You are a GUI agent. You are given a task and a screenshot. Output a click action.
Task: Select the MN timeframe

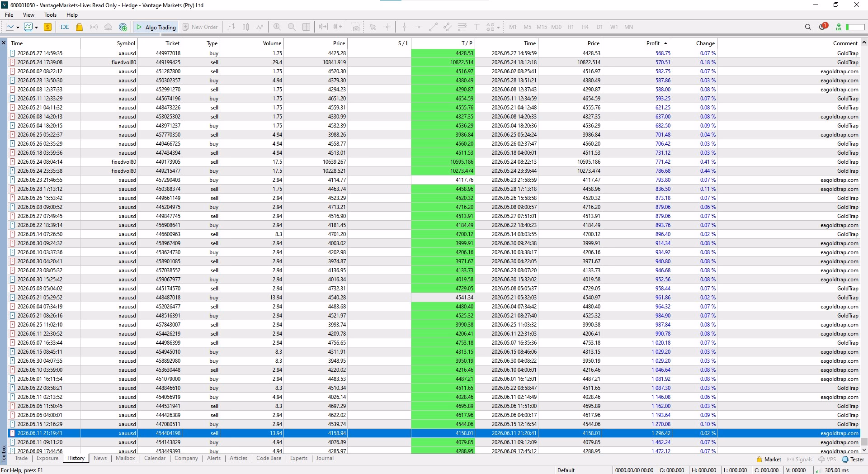(628, 27)
